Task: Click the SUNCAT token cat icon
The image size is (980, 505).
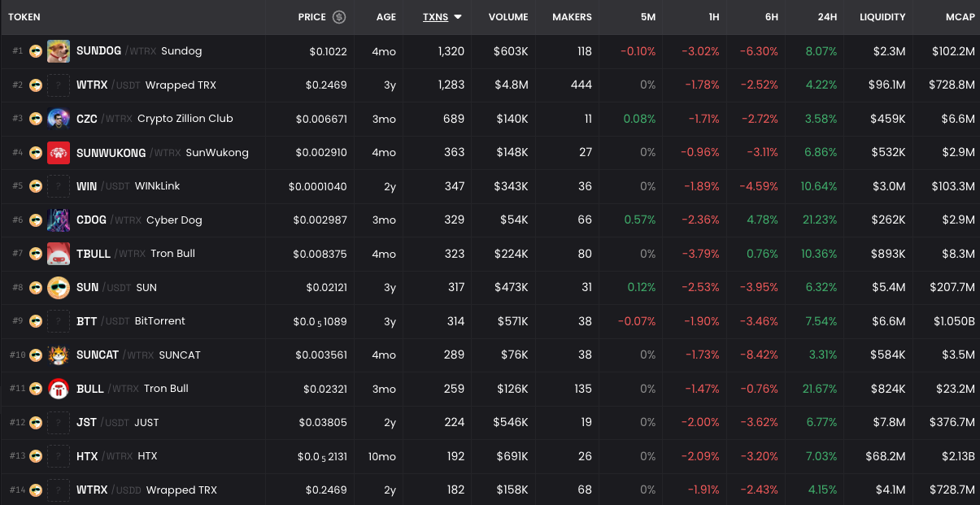Action: [59, 355]
